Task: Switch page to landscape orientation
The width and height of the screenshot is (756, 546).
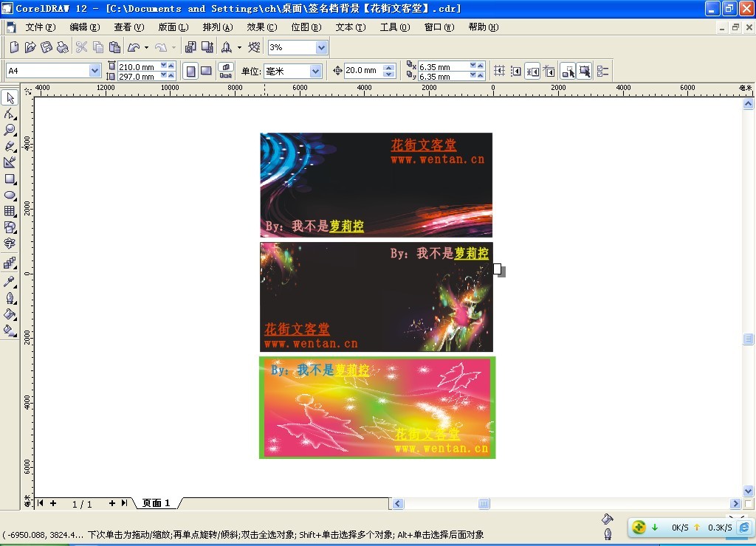Action: [x=207, y=71]
